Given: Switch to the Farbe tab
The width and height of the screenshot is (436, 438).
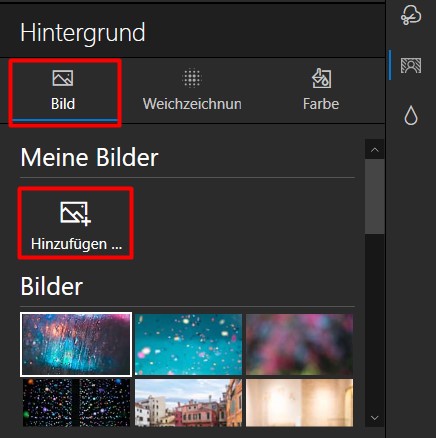Looking at the screenshot, I should point(321,91).
